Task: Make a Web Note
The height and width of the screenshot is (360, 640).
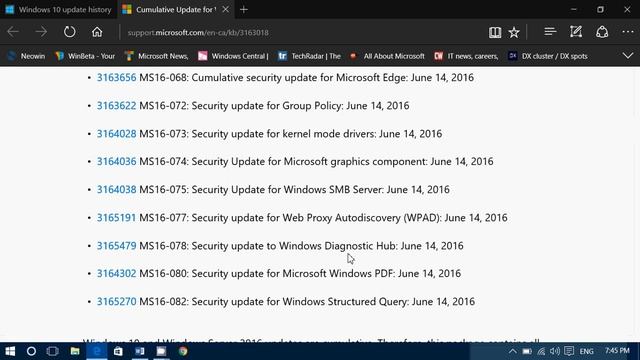Action: coord(576,32)
